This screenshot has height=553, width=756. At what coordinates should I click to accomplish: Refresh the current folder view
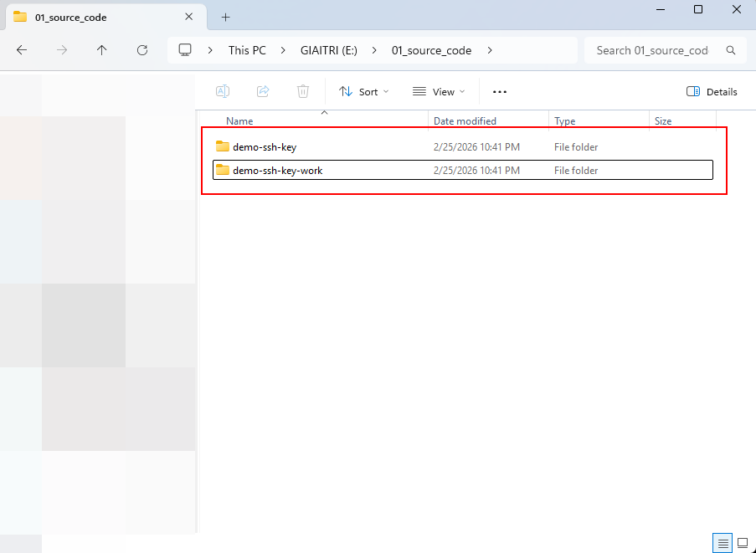(142, 50)
